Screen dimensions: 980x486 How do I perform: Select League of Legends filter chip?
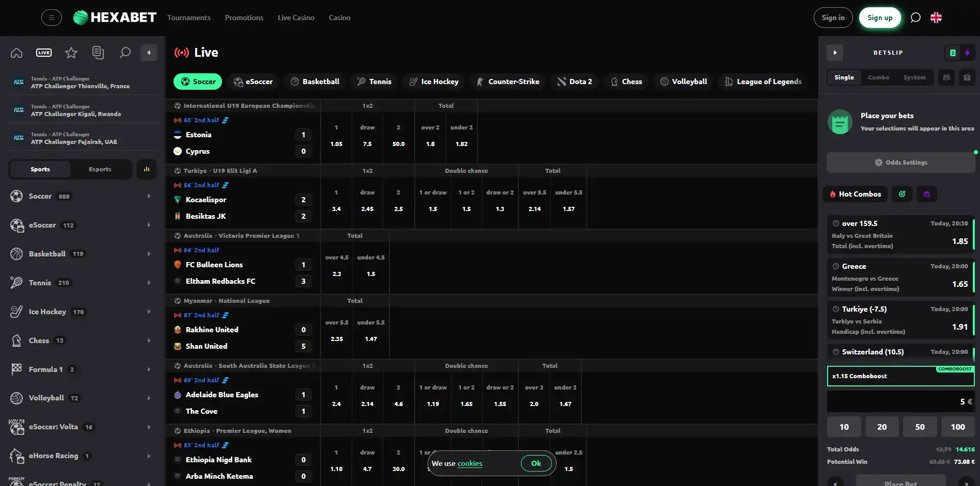click(763, 82)
